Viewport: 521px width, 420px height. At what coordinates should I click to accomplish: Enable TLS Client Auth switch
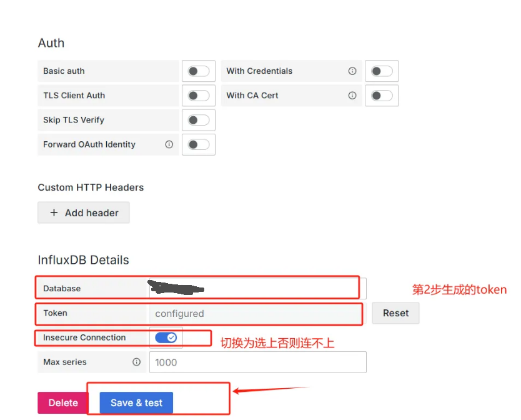[x=199, y=96]
